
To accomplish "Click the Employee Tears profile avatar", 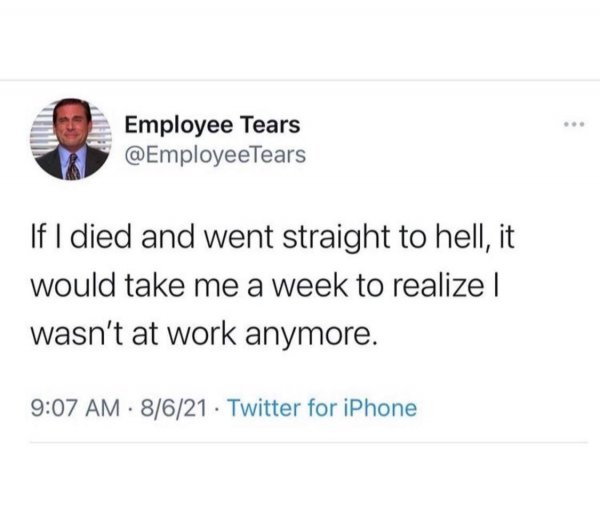I will coord(72,141).
